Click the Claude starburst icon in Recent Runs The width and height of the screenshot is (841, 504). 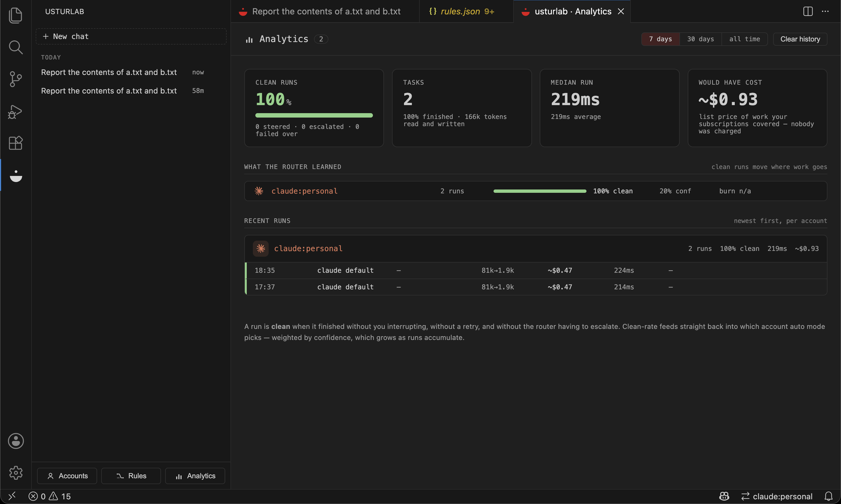pos(261,248)
